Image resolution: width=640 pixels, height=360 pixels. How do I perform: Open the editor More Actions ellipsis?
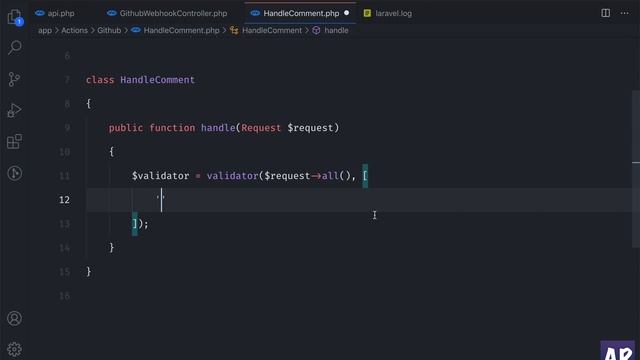click(624, 13)
